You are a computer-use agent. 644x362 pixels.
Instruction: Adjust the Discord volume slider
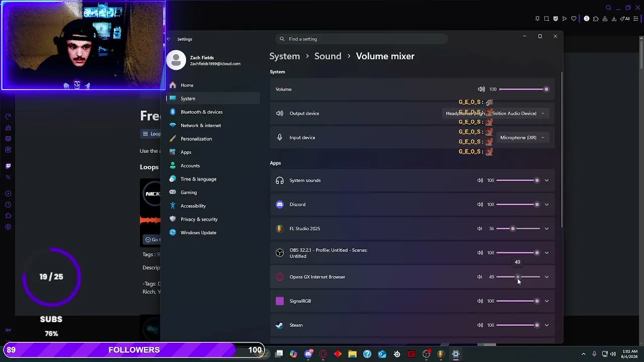click(x=518, y=205)
